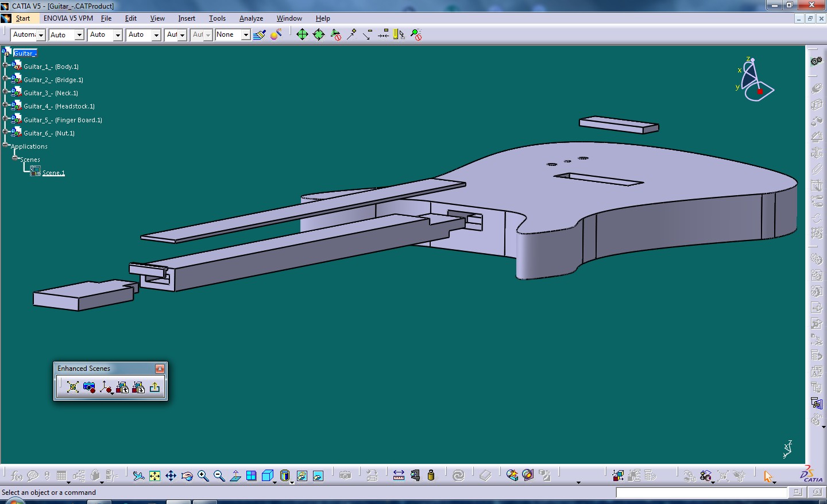This screenshot has height=504, width=827.
Task: Click the Measure Inertia icon
Action: click(x=431, y=476)
